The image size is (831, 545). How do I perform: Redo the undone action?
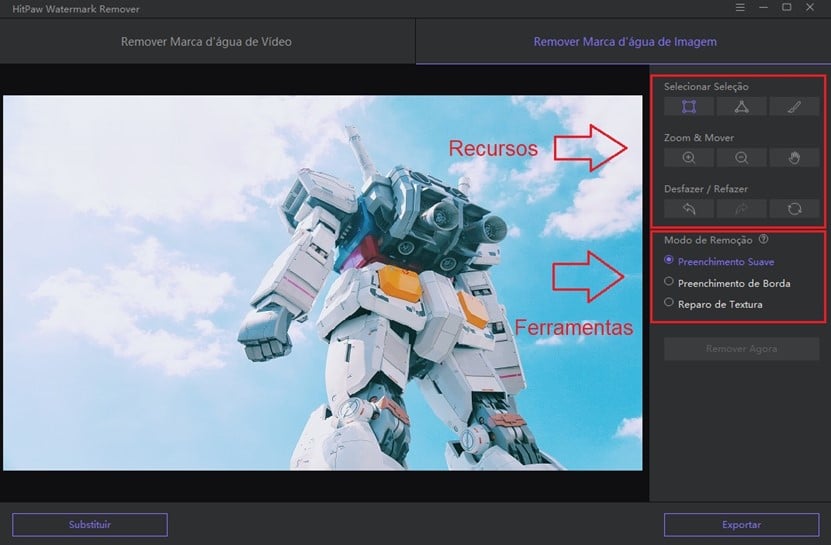click(742, 209)
